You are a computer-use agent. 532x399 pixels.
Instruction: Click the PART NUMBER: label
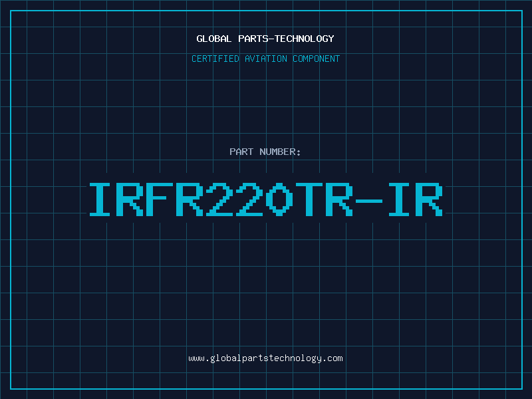pyautogui.click(x=265, y=152)
